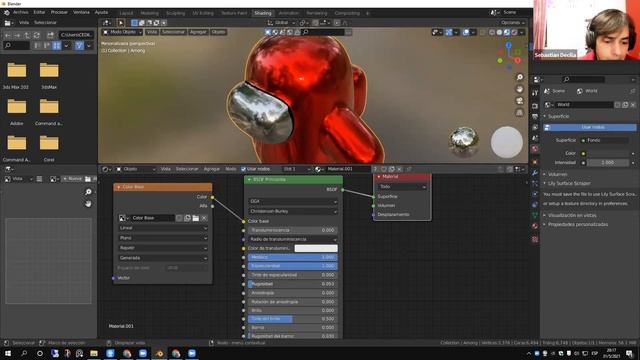Go back in the file browser
Screen dimensions: 640x360
[x=8, y=35]
